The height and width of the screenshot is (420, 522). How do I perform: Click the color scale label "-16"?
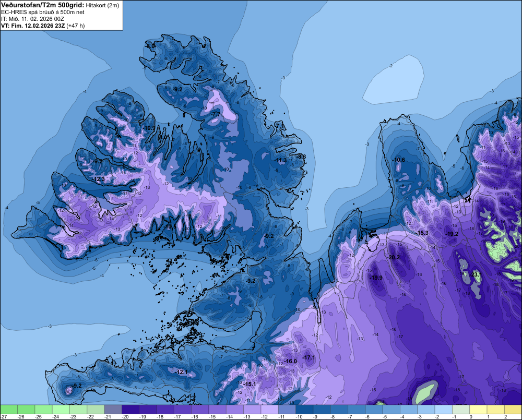coord(195,417)
